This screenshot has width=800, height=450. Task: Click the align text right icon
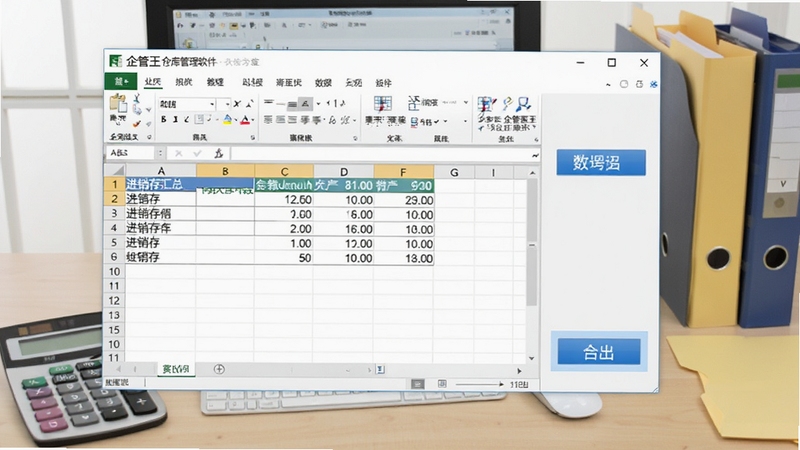coord(292,120)
